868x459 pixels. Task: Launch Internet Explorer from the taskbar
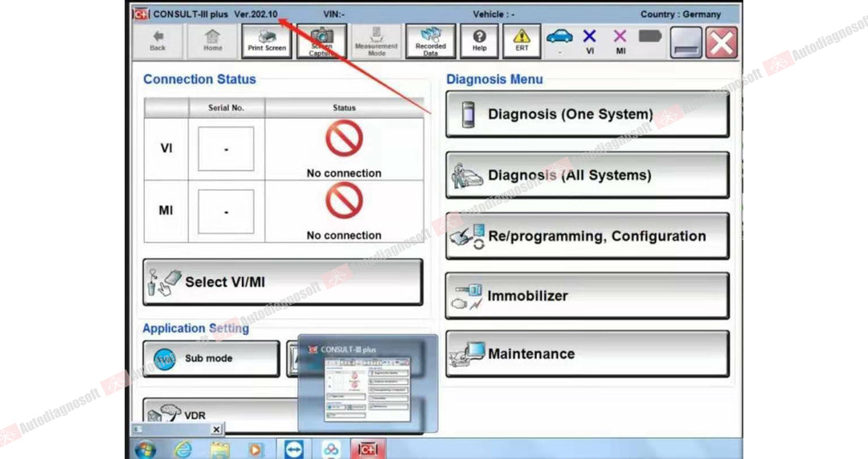pos(182,449)
